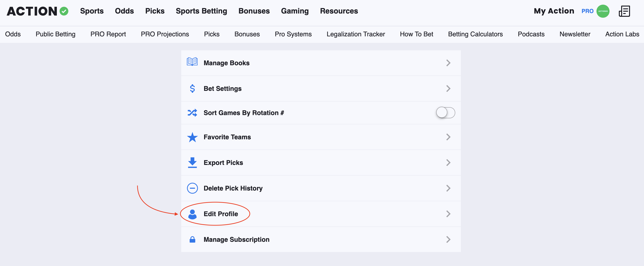644x266 pixels.
Task: Expand Manage Books chevron
Action: coord(448,63)
